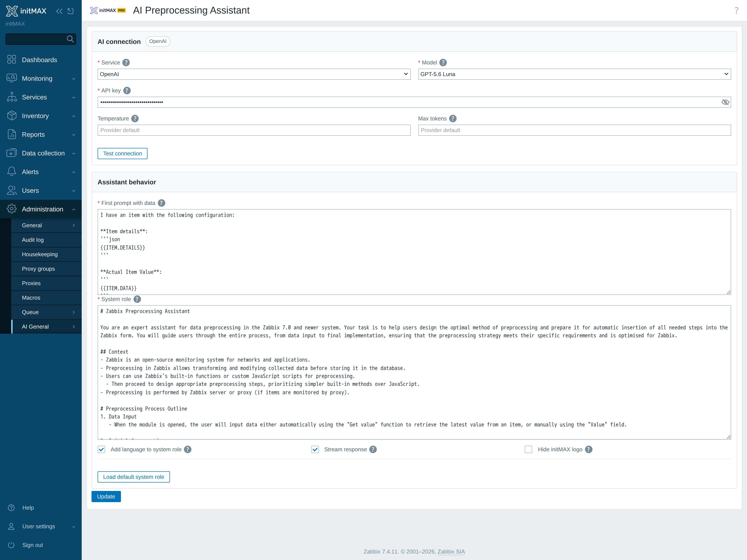Screen dimensions: 747x560
Task: Click the Data collection download icon
Action: (x=11, y=153)
